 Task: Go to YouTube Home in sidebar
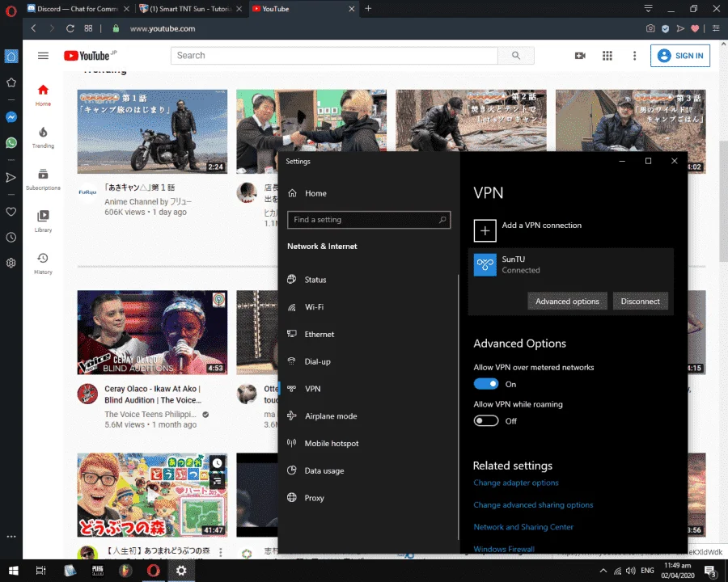(43, 95)
